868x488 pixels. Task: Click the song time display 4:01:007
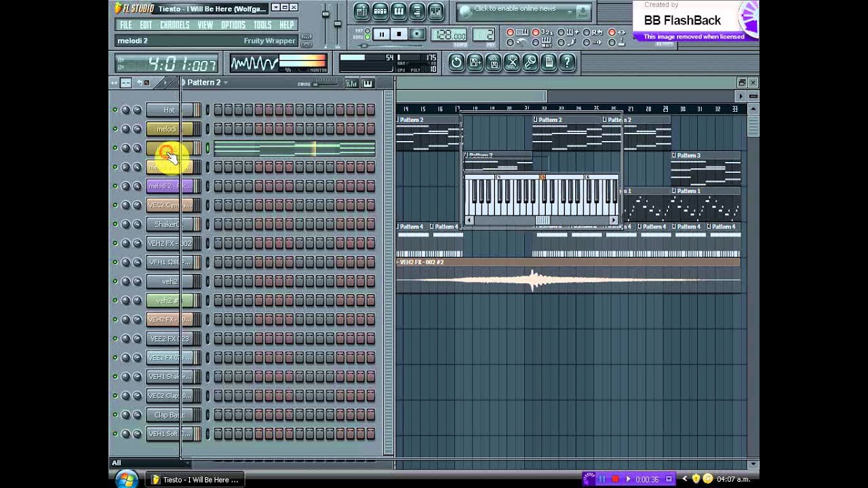(x=167, y=64)
